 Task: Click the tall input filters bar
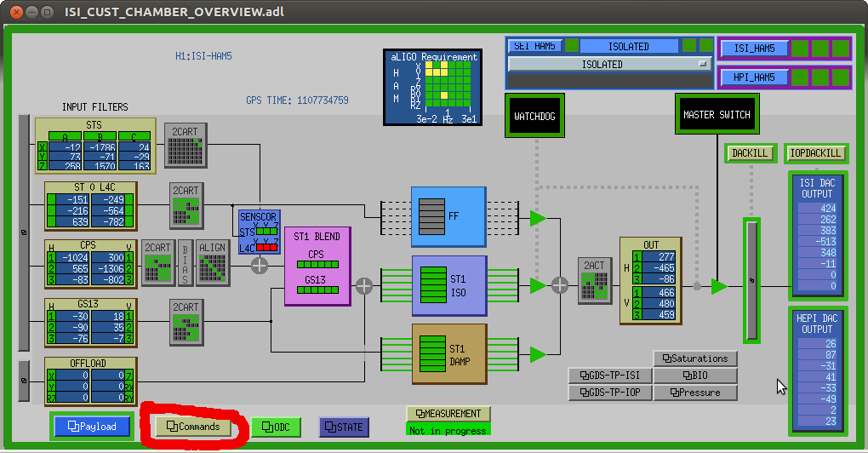pos(23,232)
